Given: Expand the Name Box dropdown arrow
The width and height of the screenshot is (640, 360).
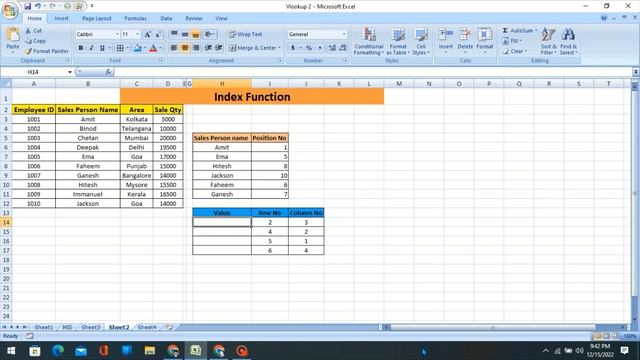Looking at the screenshot, I should point(70,72).
